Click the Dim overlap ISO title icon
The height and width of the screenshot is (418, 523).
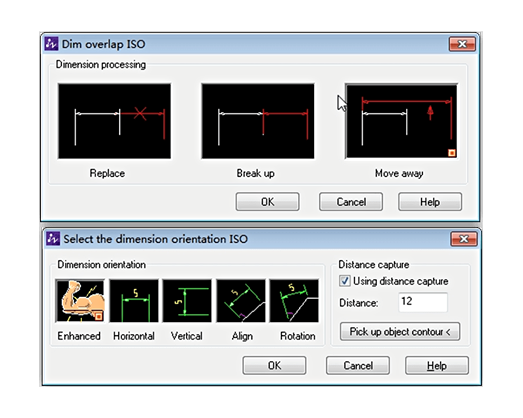coord(51,44)
